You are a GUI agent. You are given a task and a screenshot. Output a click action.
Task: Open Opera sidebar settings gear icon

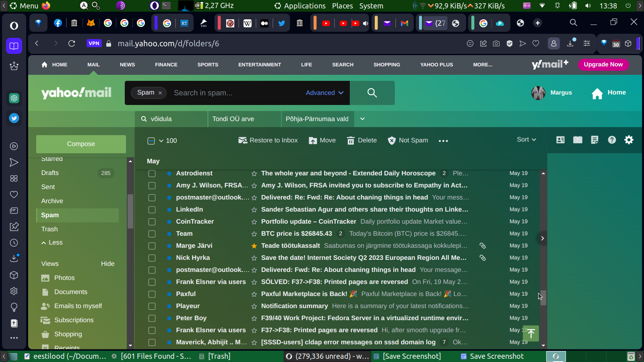pyautogui.click(x=14, y=291)
